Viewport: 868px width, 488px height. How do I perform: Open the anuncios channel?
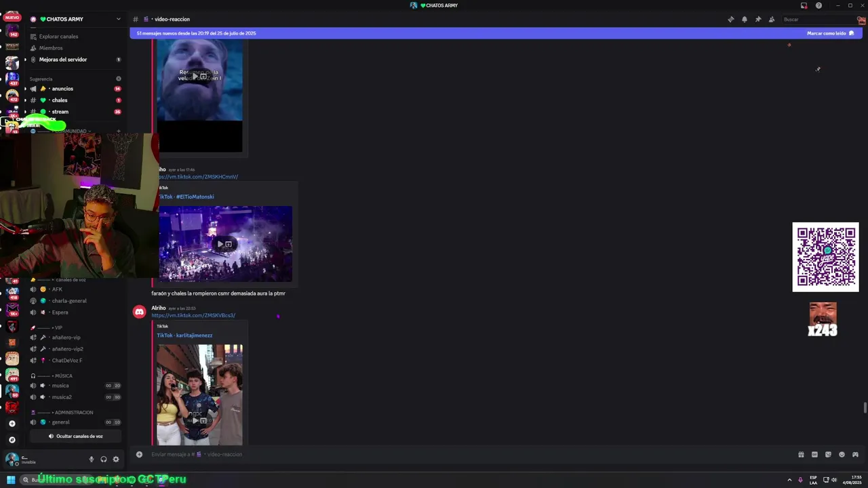coord(75,89)
